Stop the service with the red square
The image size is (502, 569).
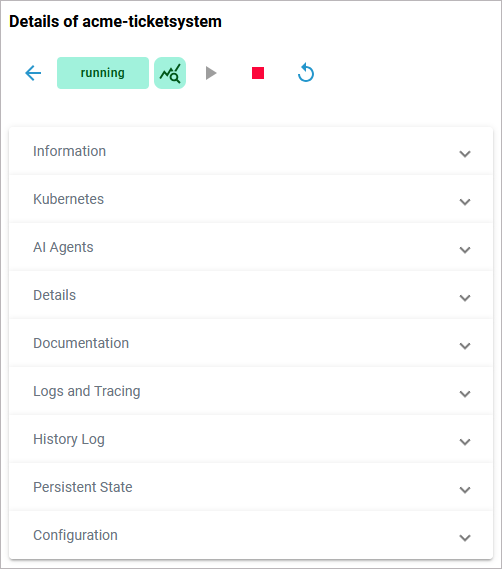pos(258,73)
